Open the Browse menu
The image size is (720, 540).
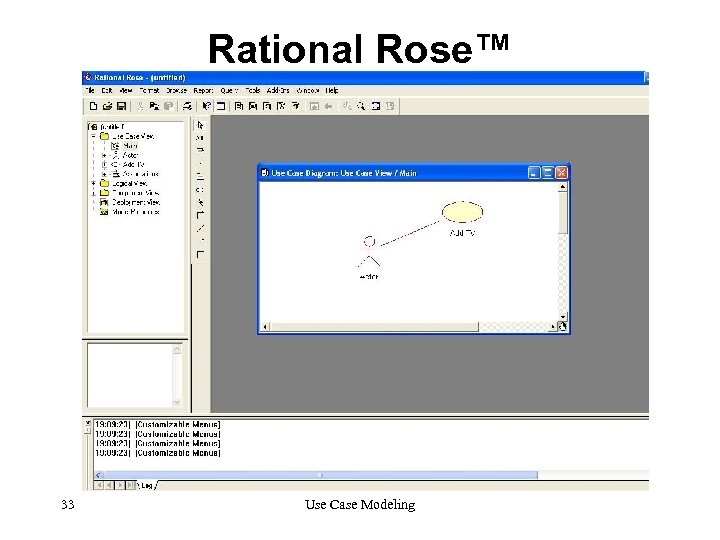coord(176,90)
